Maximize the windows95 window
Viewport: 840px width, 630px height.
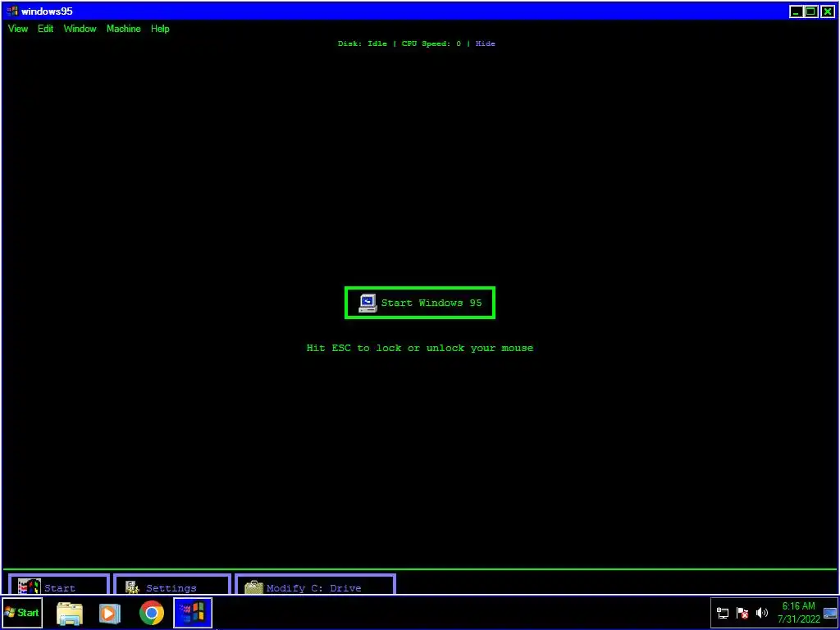coord(811,11)
